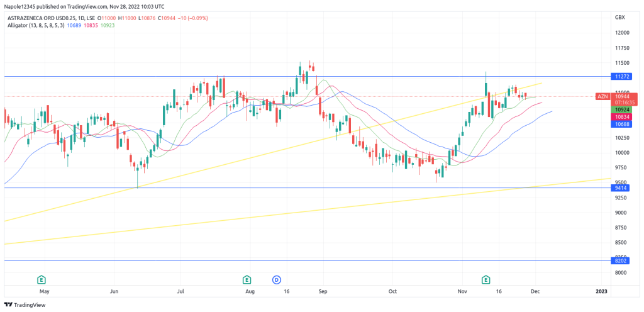644x312 pixels.
Task: Click the 8500 price axis label
Action: (619, 243)
